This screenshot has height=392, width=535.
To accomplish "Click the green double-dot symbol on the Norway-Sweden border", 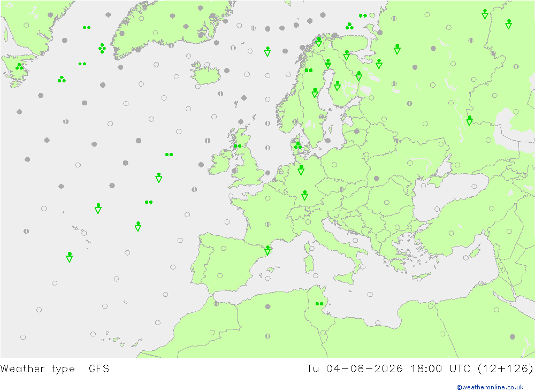I will [x=309, y=70].
